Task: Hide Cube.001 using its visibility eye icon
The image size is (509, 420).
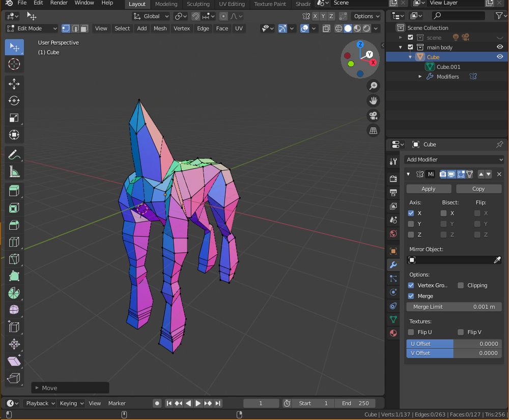Action: [x=499, y=67]
